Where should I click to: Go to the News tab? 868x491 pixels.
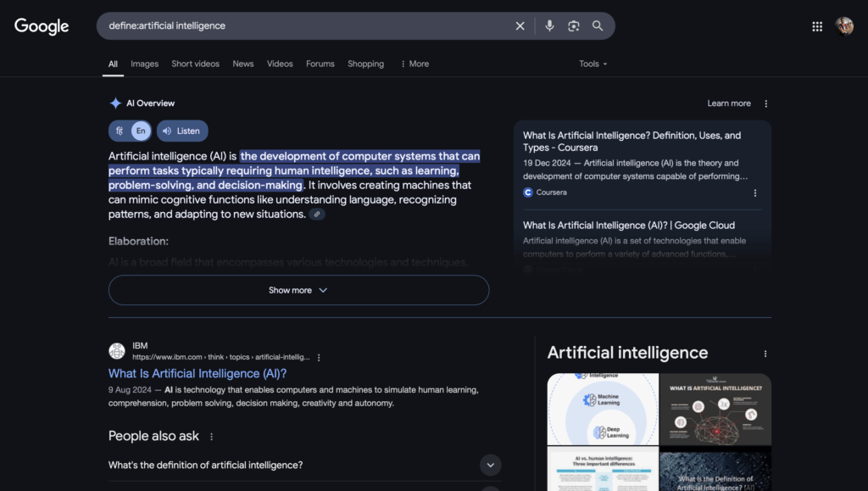tap(243, 64)
